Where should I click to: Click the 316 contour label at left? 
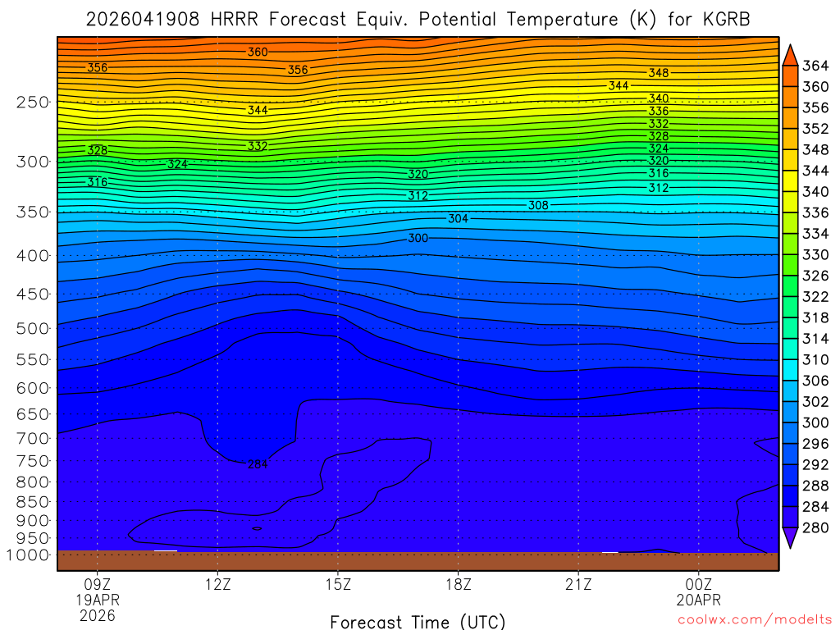[98, 182]
